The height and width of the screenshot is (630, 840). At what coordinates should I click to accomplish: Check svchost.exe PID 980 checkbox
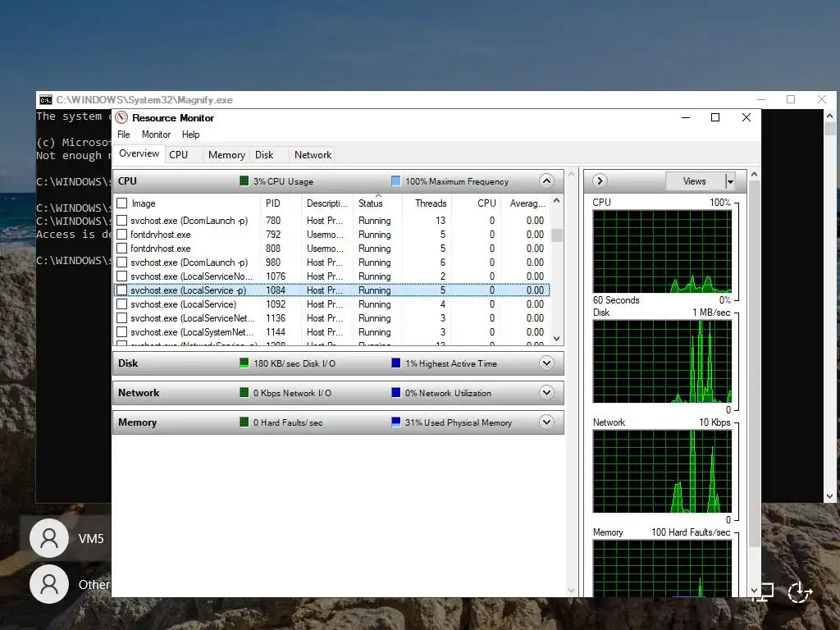click(121, 262)
